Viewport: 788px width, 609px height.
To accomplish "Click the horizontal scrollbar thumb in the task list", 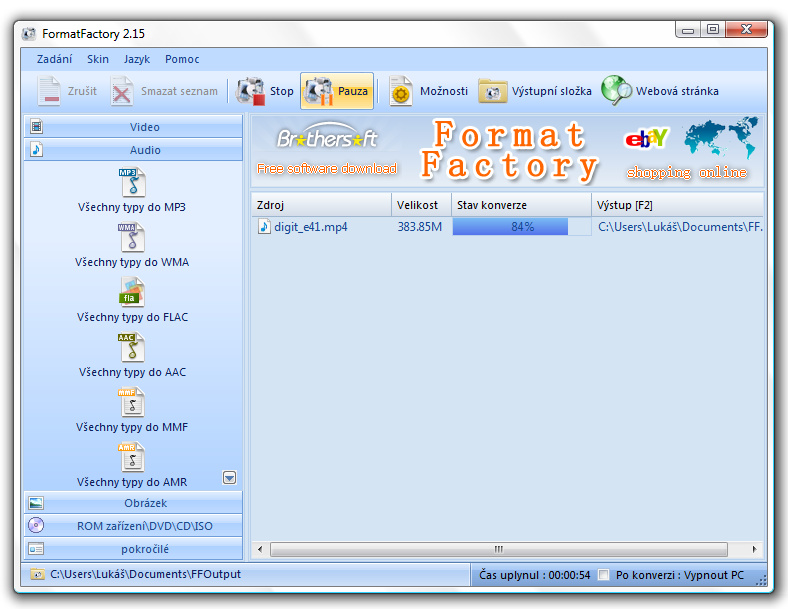I will [499, 549].
